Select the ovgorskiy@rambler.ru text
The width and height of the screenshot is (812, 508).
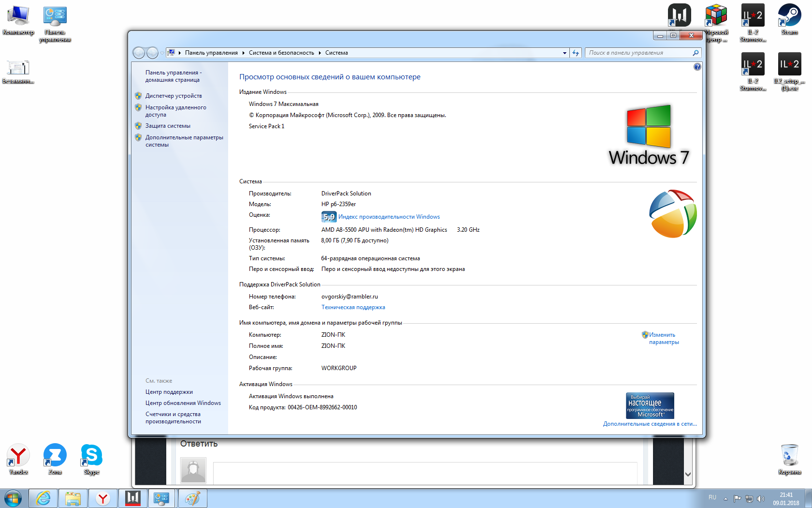tap(349, 297)
